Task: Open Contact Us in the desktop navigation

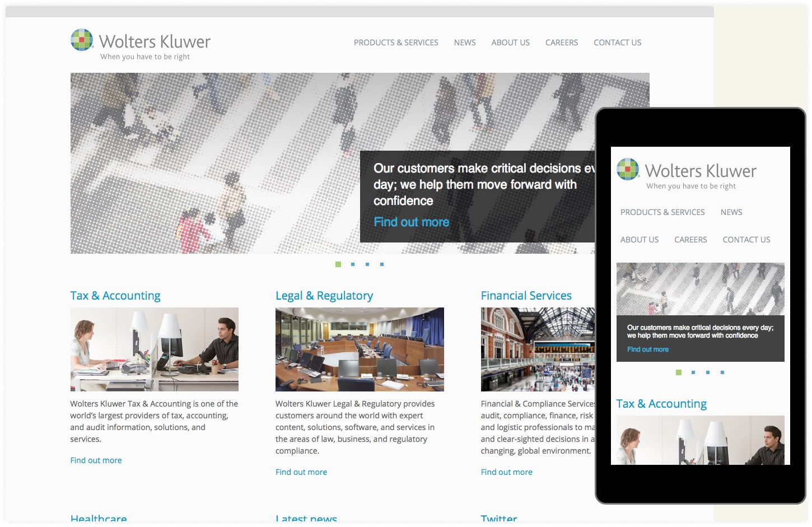Action: pos(617,43)
